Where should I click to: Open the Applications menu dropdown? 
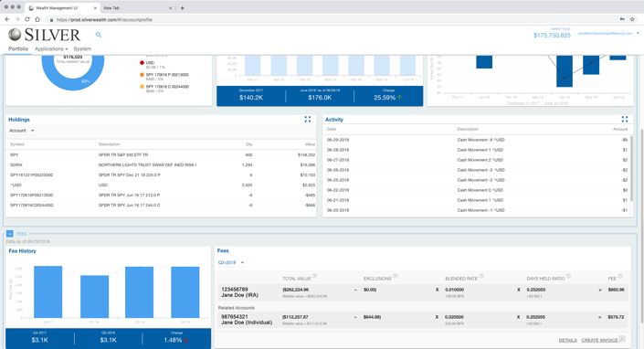point(51,48)
